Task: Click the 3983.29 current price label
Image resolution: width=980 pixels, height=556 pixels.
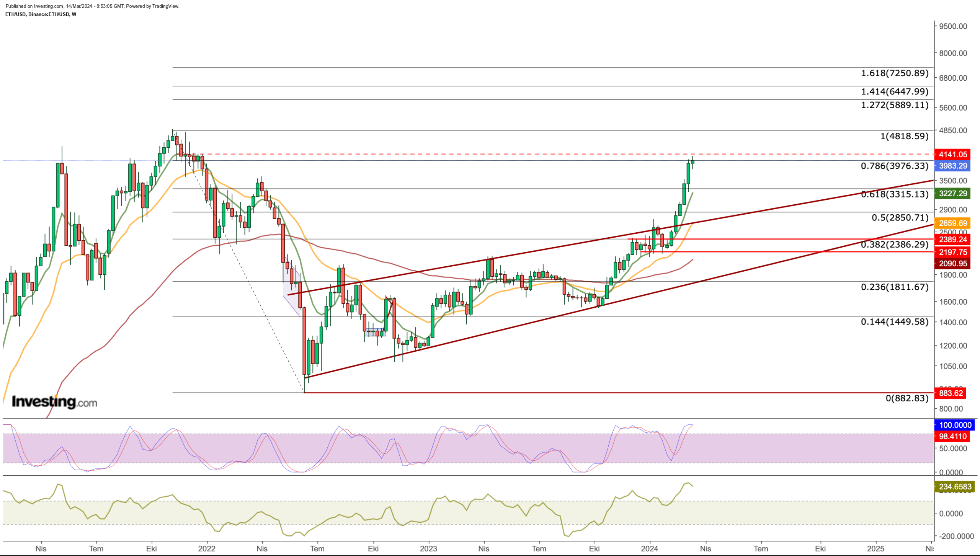Action: click(952, 166)
